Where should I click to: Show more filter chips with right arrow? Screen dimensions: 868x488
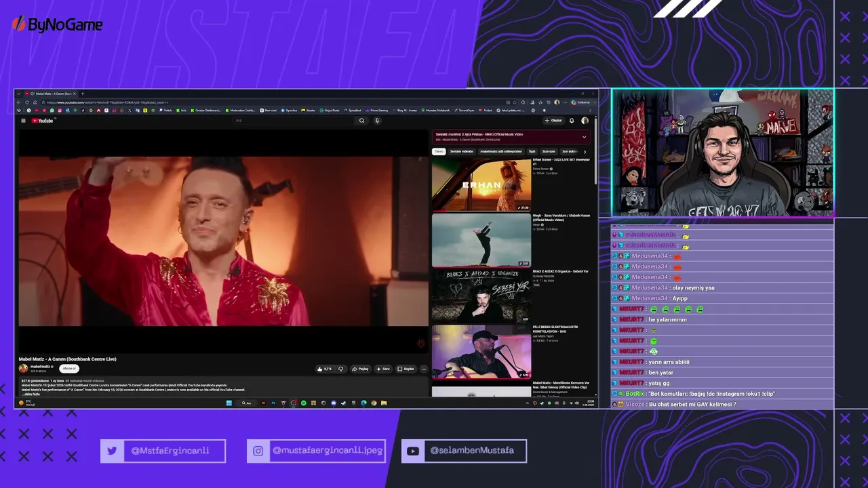585,151
